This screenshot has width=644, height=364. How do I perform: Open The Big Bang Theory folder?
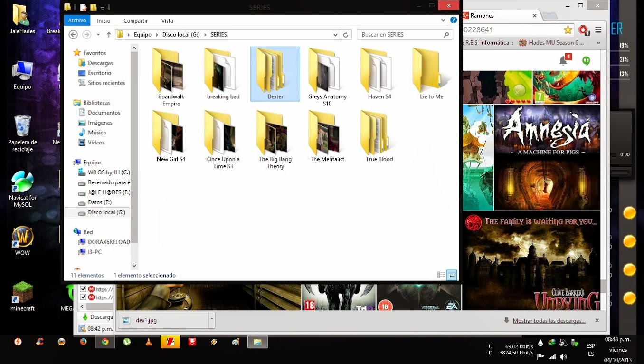(x=275, y=140)
